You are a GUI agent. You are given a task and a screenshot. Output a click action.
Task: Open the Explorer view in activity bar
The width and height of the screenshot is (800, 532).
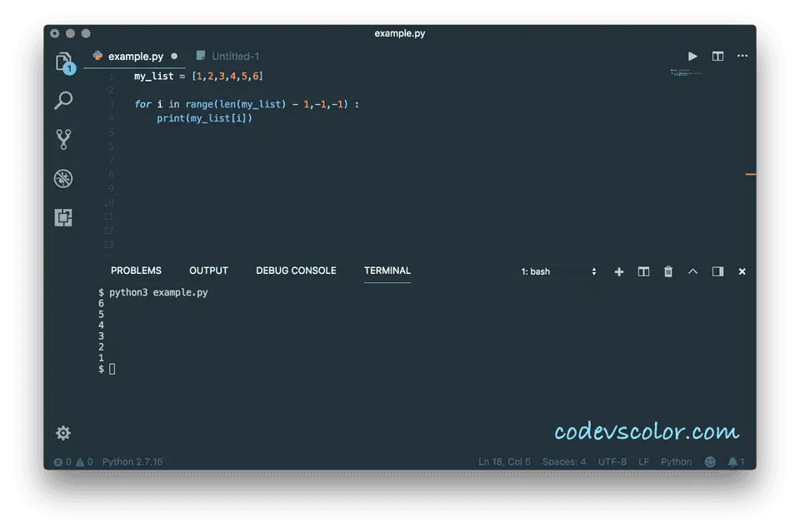63,62
